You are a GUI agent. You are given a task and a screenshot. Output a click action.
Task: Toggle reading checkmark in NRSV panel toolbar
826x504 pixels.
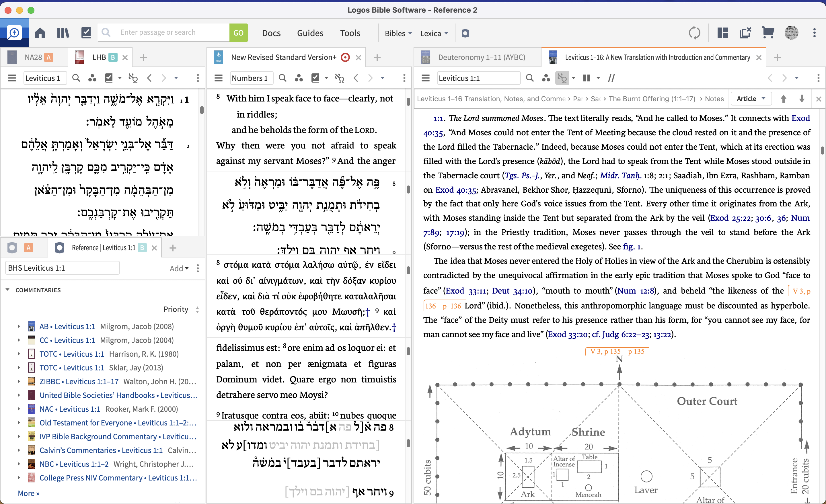[315, 78]
